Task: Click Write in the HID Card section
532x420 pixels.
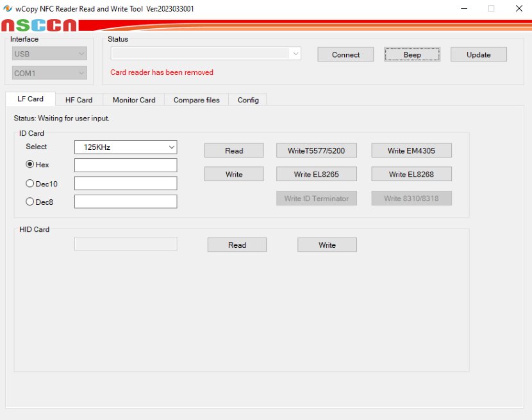Action: (327, 245)
